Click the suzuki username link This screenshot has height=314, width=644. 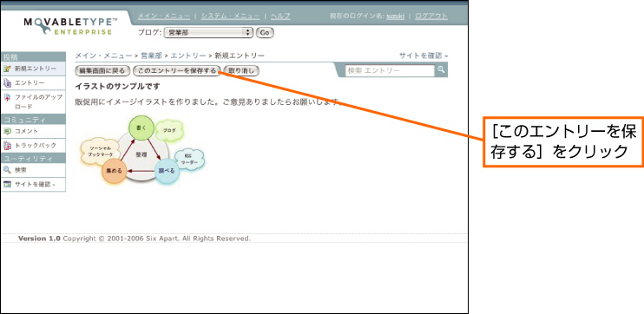coord(395,16)
